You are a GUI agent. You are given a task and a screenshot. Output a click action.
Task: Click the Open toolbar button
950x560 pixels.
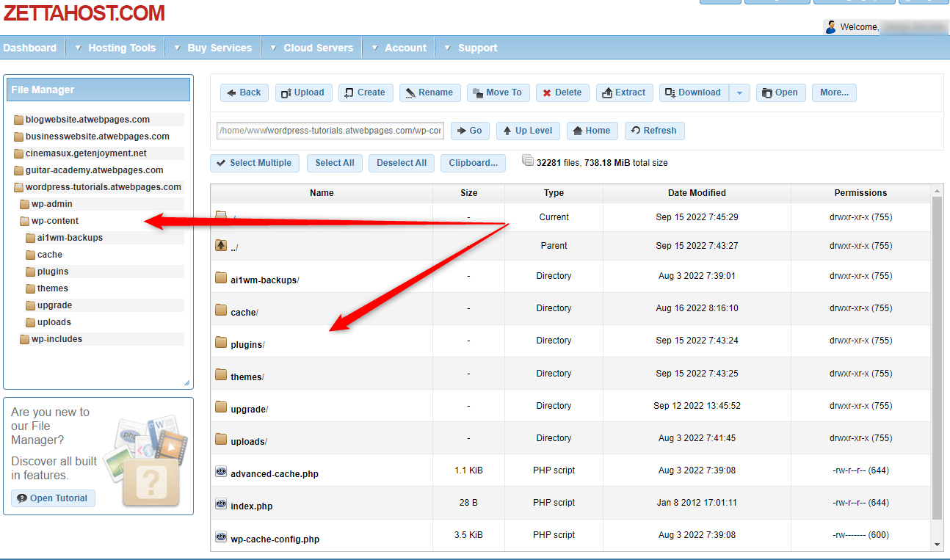point(781,92)
